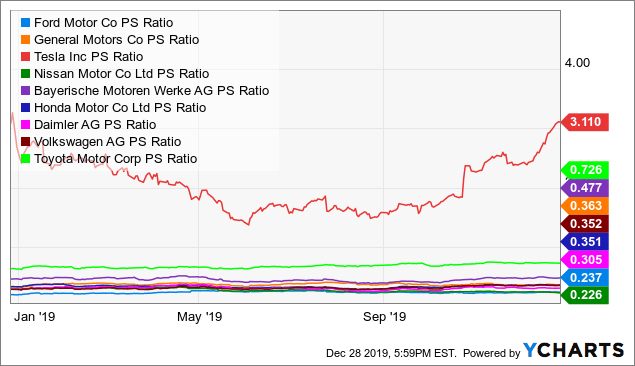Click the Volkswagen AG maroon legend swatch
635x366 pixels.
[26, 142]
